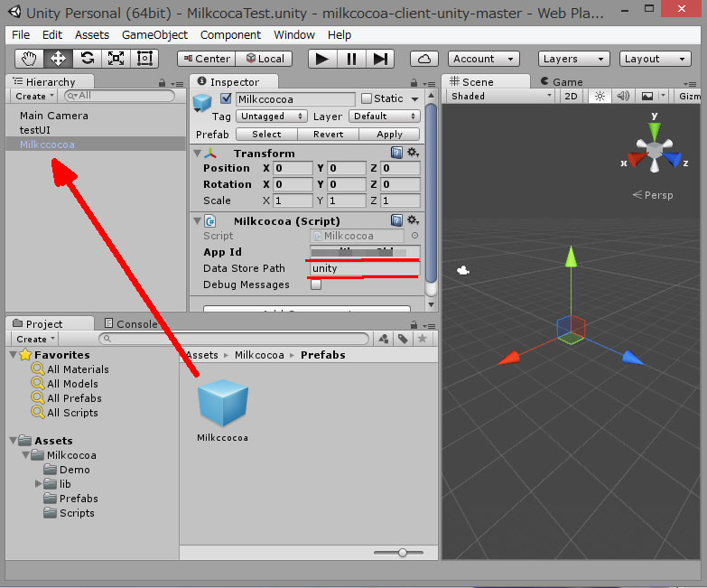Toggle scene audio speaker icon
The width and height of the screenshot is (707, 588).
point(623,96)
